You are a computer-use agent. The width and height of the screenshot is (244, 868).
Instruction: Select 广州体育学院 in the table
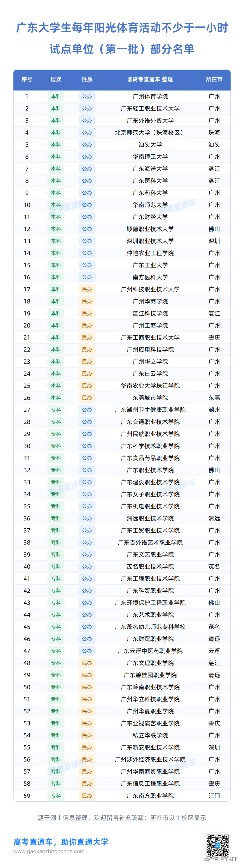(x=150, y=96)
